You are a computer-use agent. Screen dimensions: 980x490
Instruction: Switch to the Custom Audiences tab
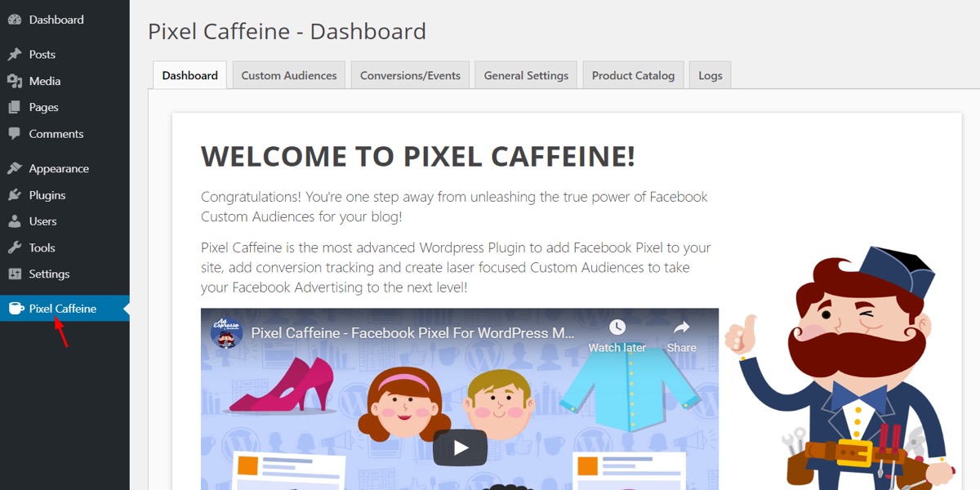click(x=289, y=75)
